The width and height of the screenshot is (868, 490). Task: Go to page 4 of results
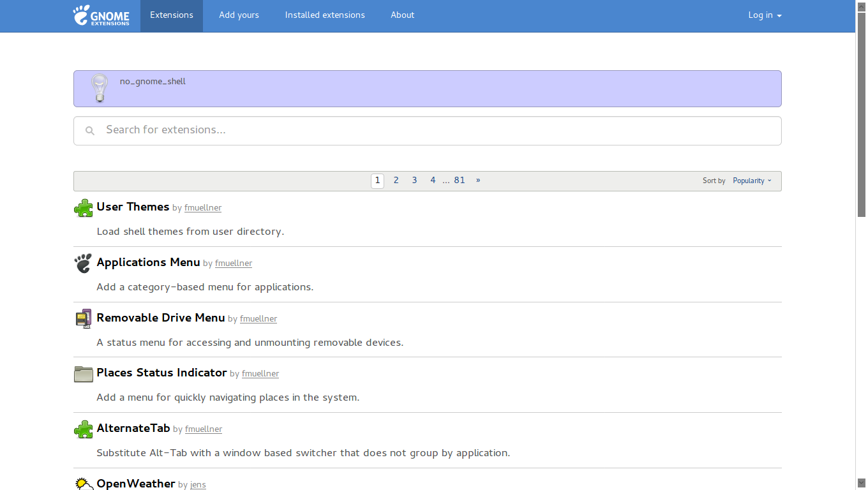tap(433, 181)
